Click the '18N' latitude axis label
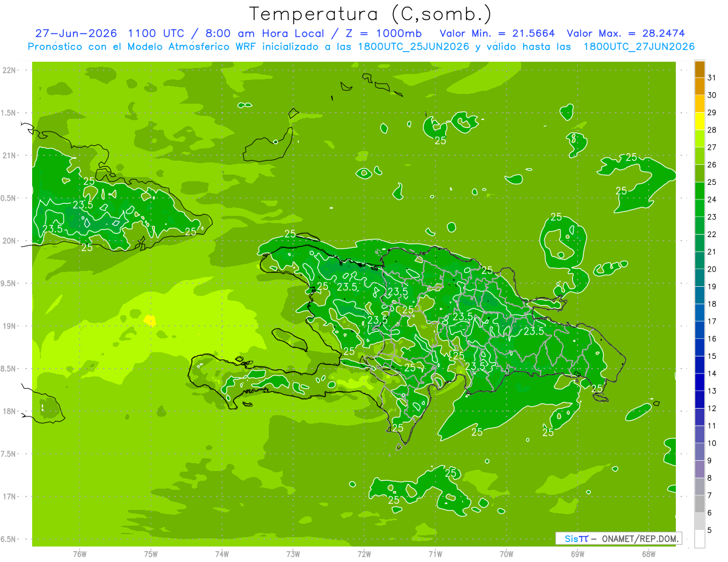 click(x=9, y=412)
